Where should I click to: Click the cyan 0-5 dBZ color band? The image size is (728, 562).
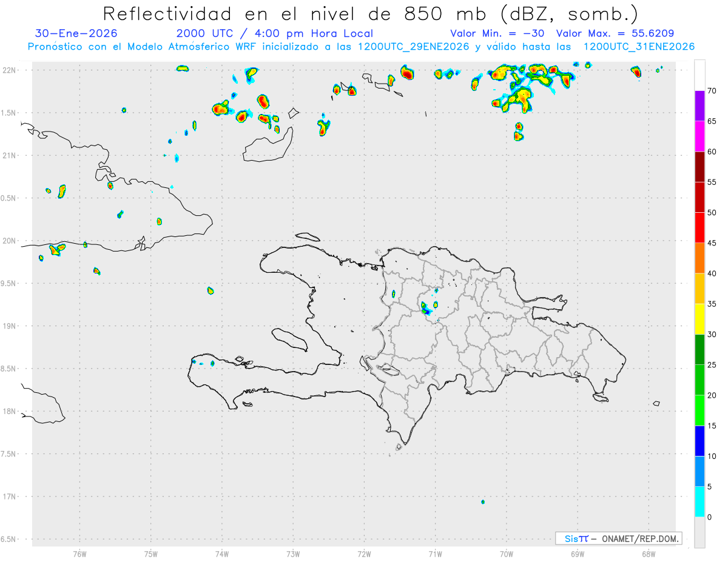pos(699,501)
